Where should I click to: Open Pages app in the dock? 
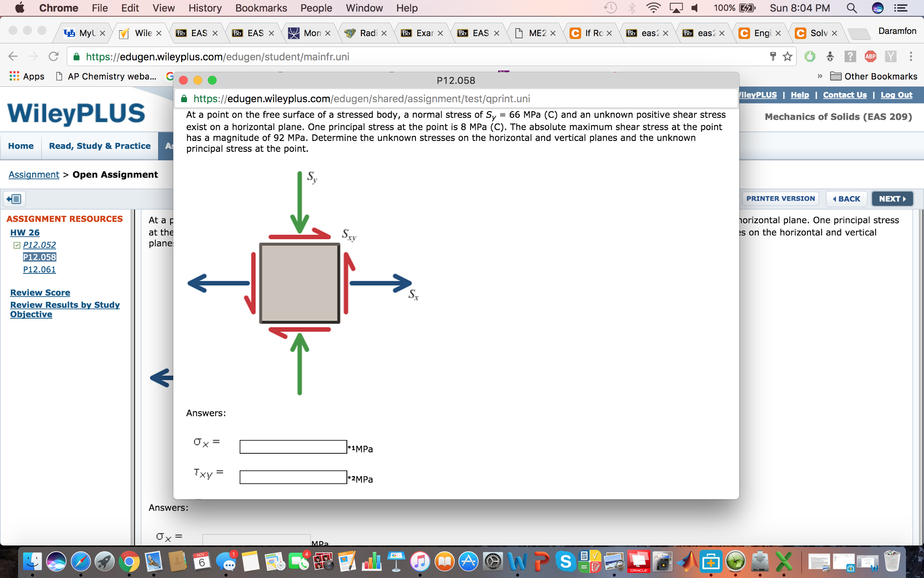coord(347,562)
